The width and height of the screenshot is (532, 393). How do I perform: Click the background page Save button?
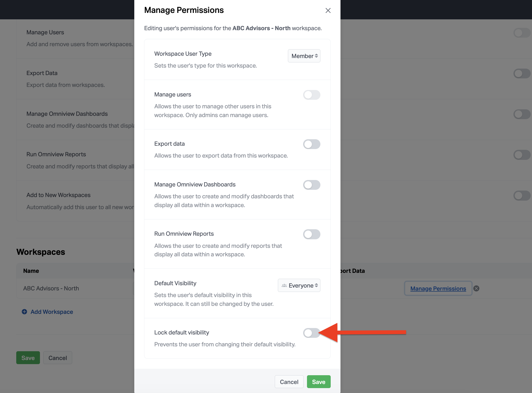[x=28, y=358]
